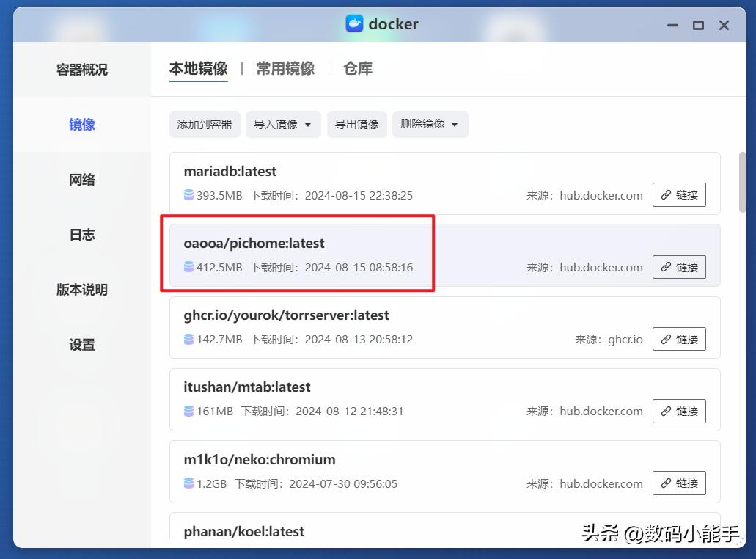Open 版本说明 in sidebar
The height and width of the screenshot is (559, 756).
coord(82,289)
